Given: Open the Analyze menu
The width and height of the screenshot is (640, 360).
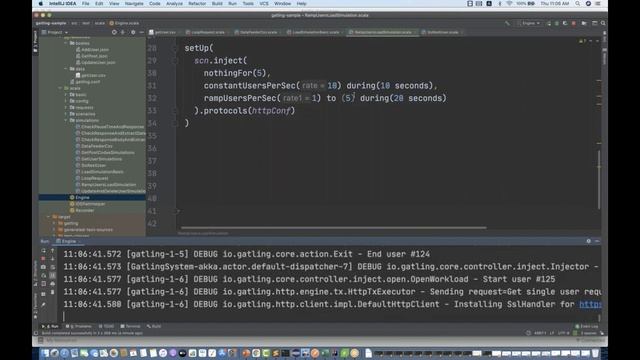Looking at the screenshot, I should tap(174, 4).
